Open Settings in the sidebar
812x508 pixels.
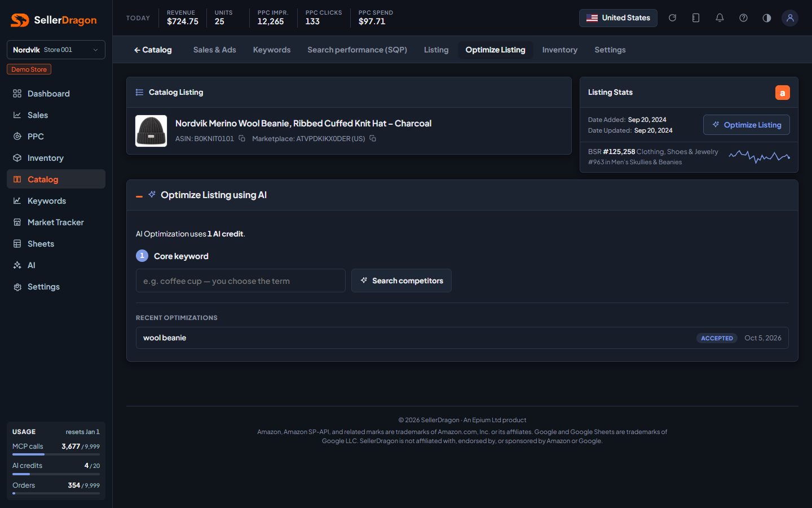tap(56, 287)
